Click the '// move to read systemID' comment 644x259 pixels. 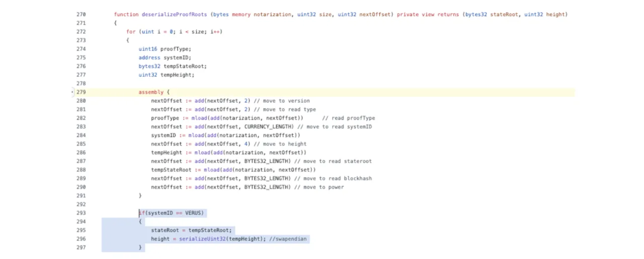click(335, 126)
